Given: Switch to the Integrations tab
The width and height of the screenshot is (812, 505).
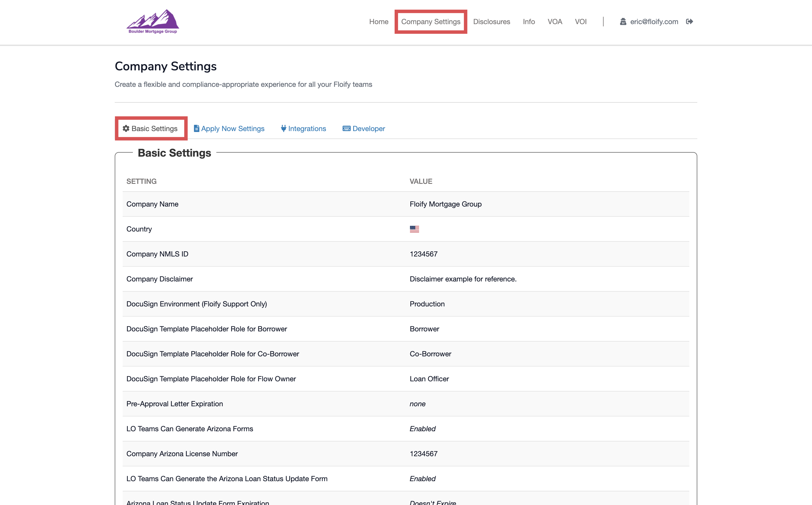Looking at the screenshot, I should click(x=307, y=129).
